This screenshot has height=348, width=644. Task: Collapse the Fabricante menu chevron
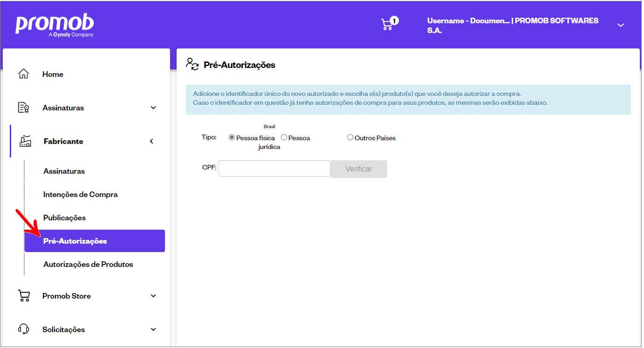(151, 141)
